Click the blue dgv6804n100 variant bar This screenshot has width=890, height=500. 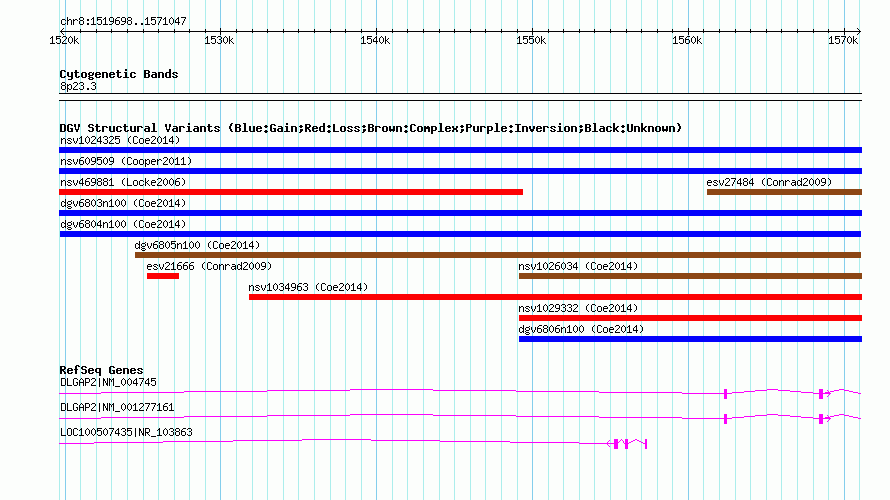460,234
